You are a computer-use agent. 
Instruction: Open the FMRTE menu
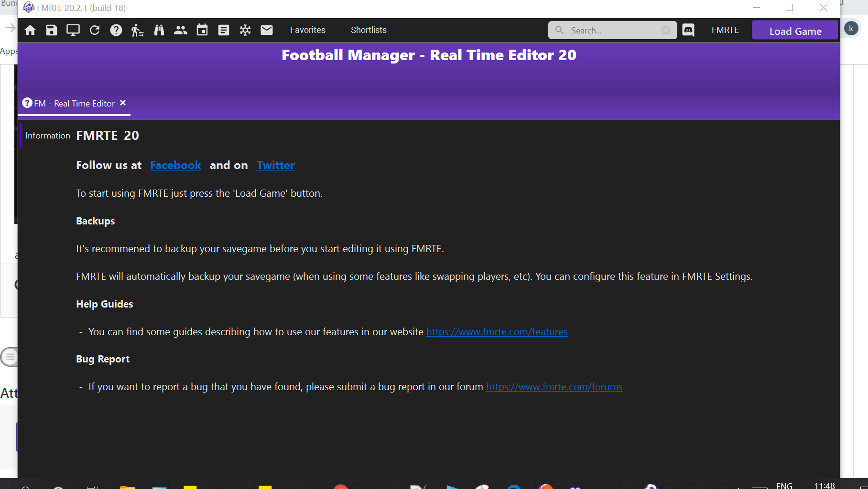(x=725, y=30)
